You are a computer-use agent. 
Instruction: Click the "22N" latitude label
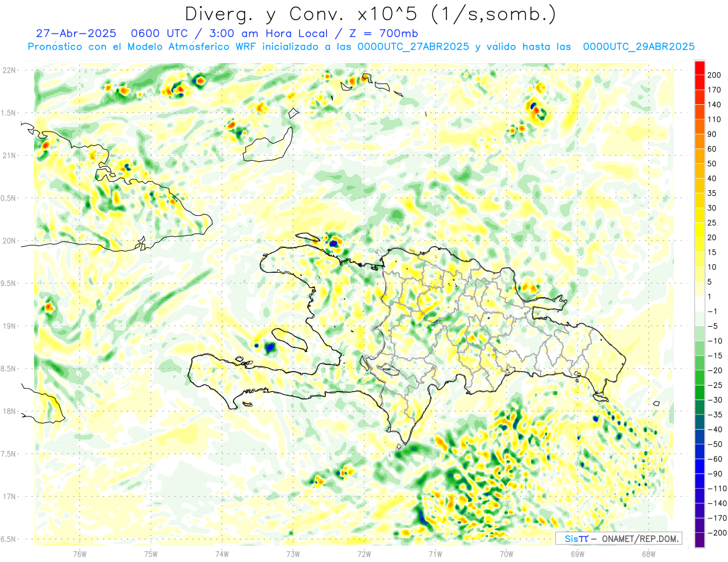point(10,70)
